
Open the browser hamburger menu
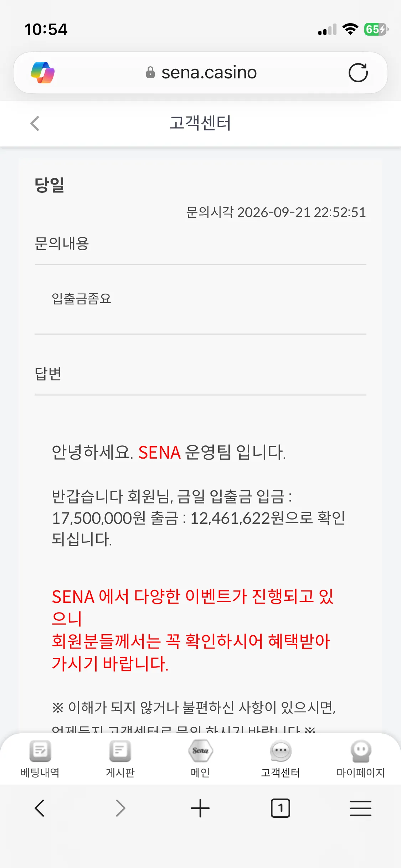tap(361, 808)
